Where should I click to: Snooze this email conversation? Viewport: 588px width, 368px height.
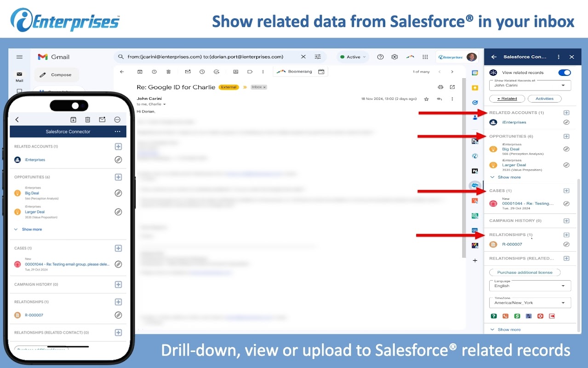click(x=202, y=72)
